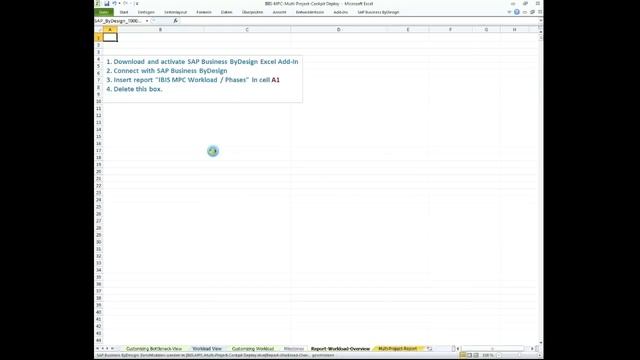Screen dimensions: 640x360
Task: Open the Excel Help question mark icon
Action: [517, 12]
